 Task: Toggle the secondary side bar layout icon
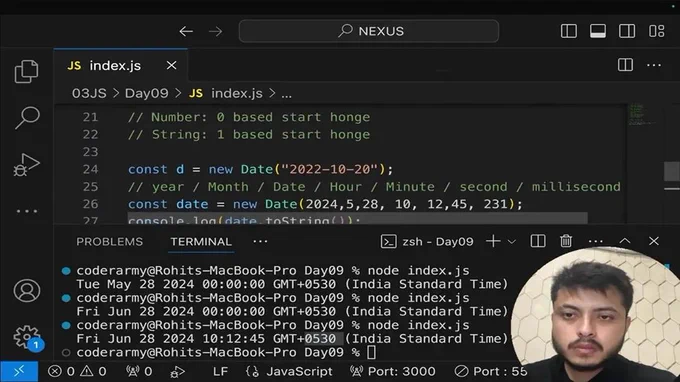click(x=627, y=31)
